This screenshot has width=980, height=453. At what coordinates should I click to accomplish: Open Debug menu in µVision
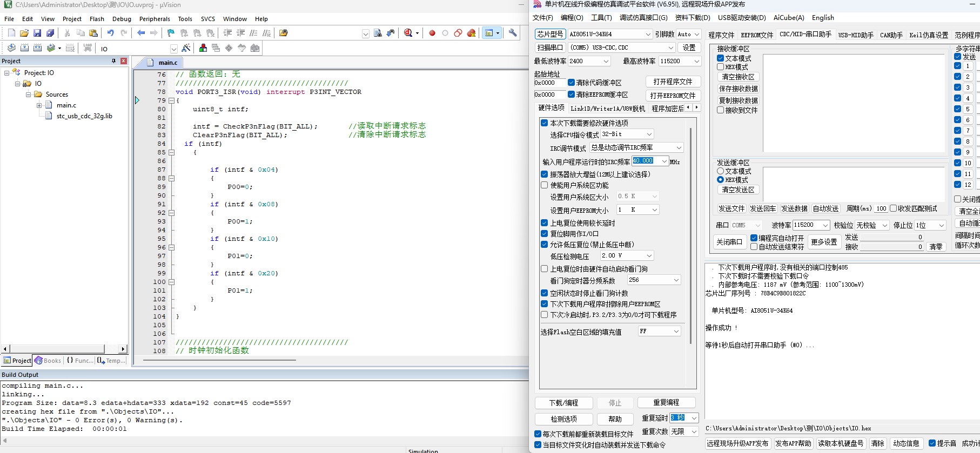[x=122, y=19]
